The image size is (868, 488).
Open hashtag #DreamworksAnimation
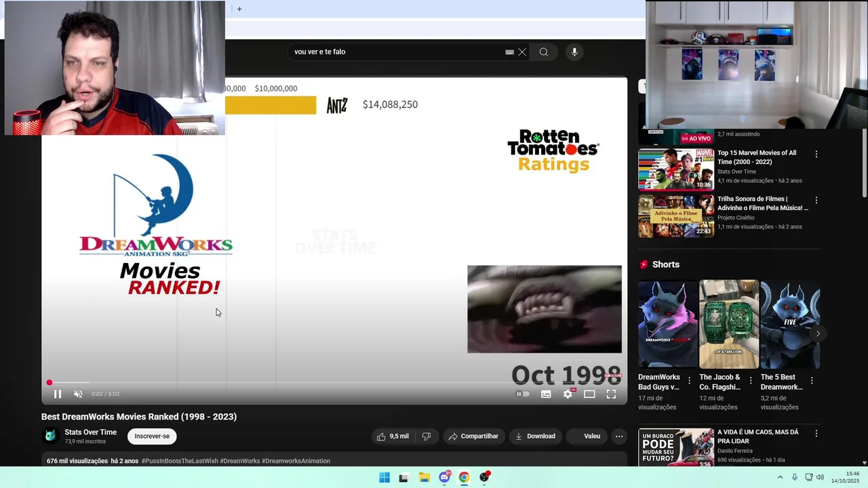(x=296, y=461)
